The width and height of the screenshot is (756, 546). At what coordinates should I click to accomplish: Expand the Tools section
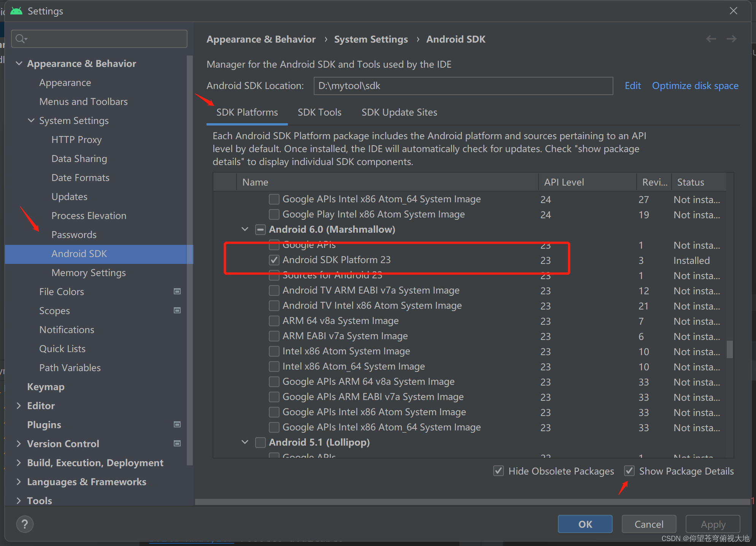[x=19, y=501]
